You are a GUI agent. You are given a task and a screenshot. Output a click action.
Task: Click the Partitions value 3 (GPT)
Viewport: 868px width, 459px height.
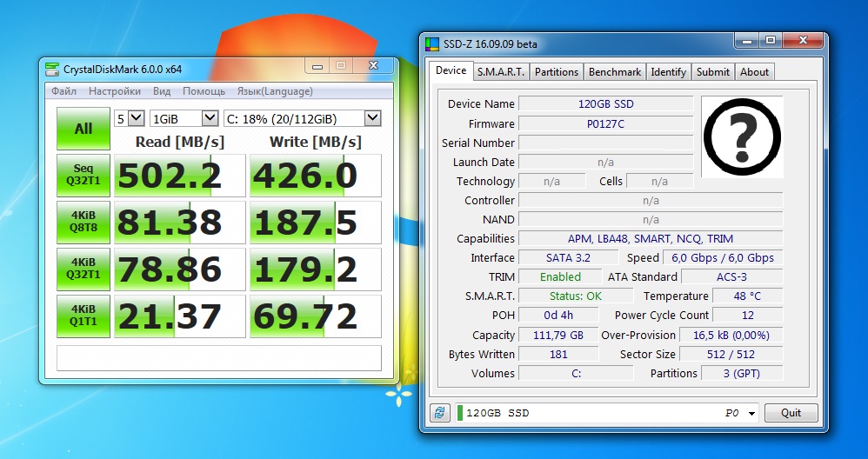pos(742,373)
